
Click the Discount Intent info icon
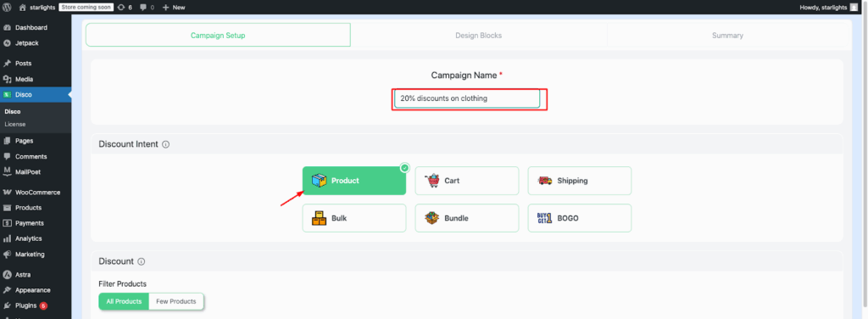165,144
